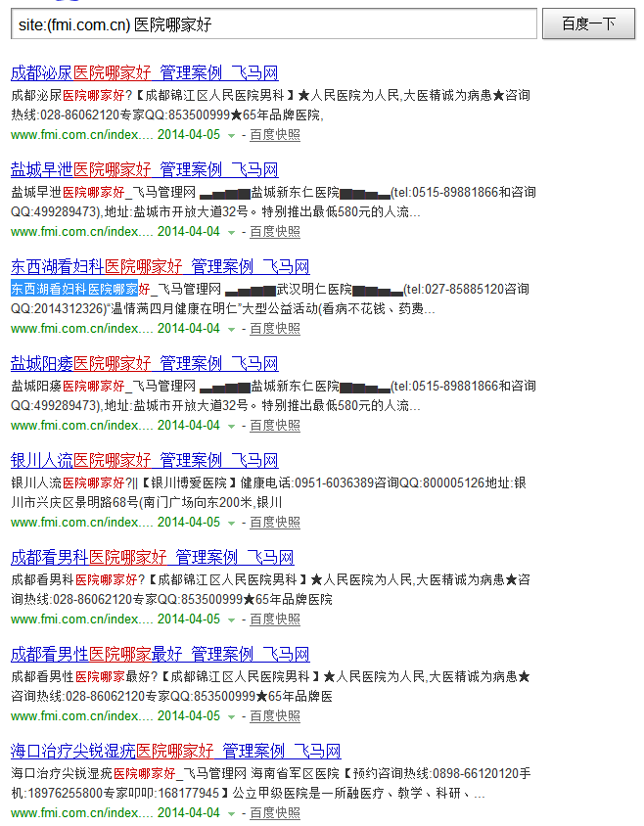This screenshot has width=644, height=826.
Task: Expand dropdown arrow under 盐城阳痿 result
Action: click(231, 426)
